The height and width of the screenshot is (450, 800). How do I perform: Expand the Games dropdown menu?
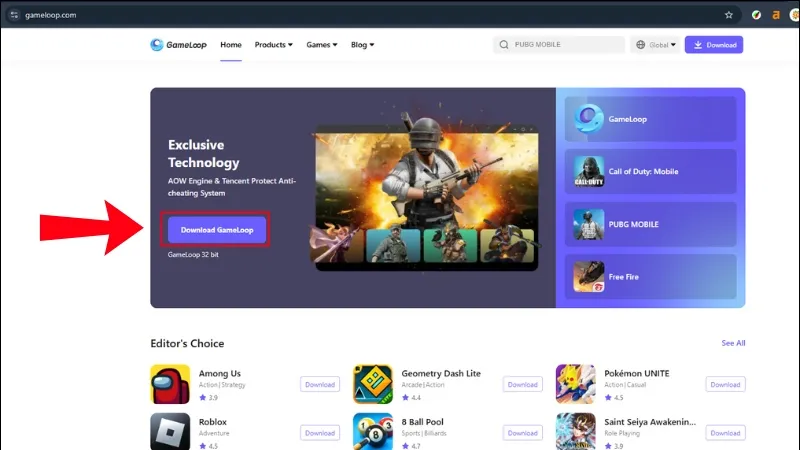point(321,45)
